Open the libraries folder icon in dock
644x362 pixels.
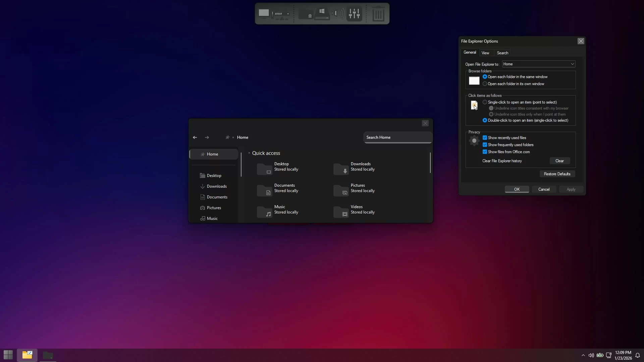tap(306, 14)
